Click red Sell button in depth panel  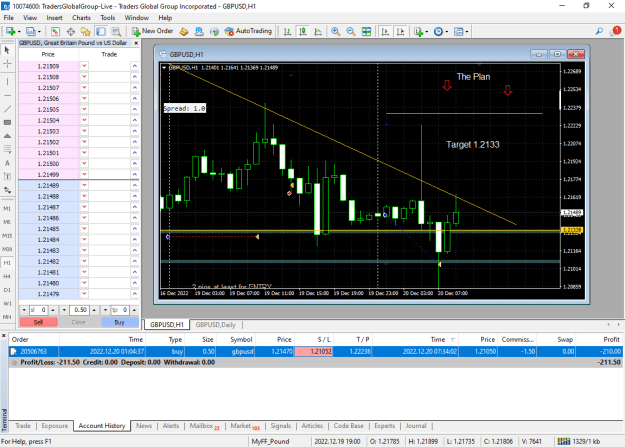(38, 322)
